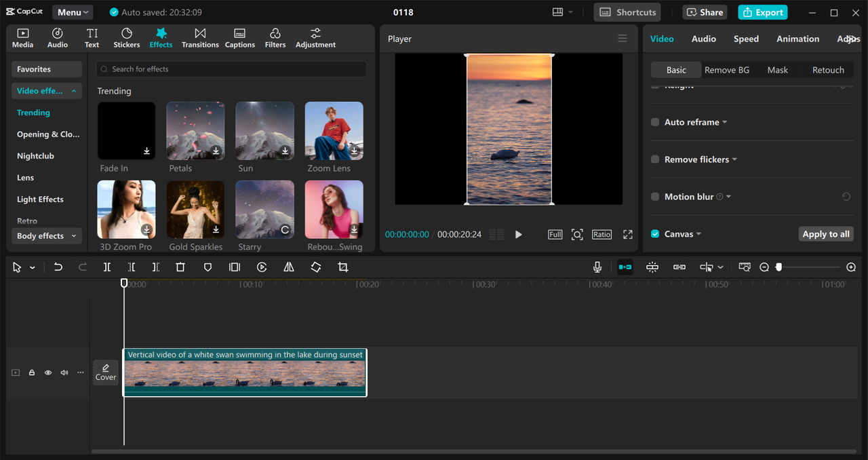Open the Audio library panel
Screen dimensions: 868x460
[x=58, y=38]
